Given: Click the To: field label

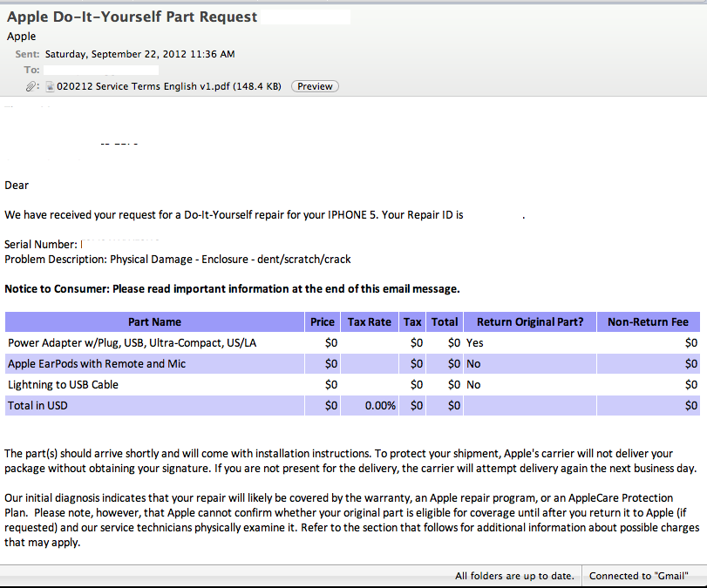Looking at the screenshot, I should tap(32, 70).
